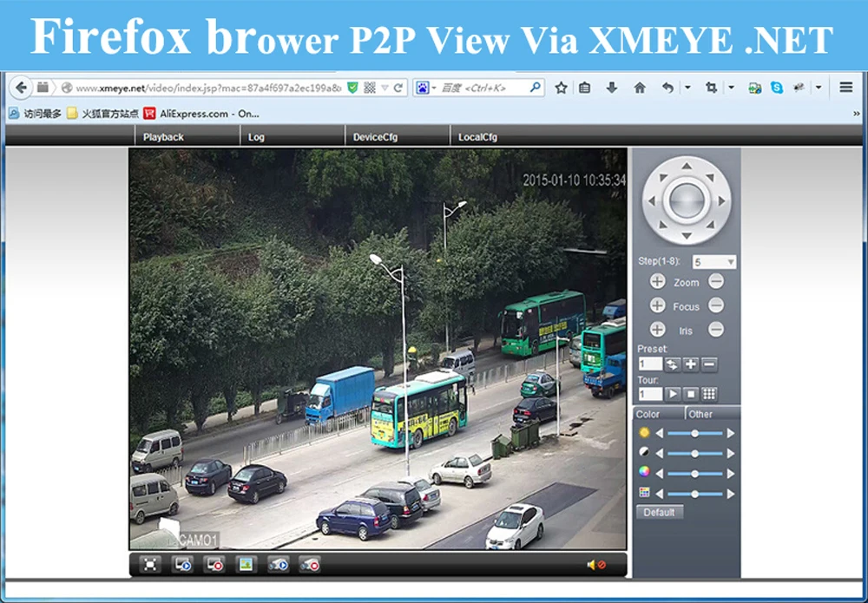Pan camera left with PTZ arrow

tap(652, 201)
